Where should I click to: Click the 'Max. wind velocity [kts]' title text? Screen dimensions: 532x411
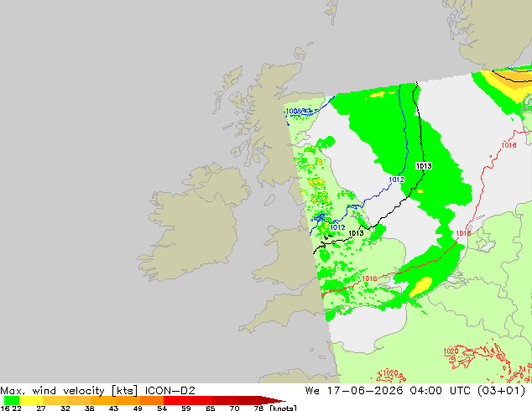pyautogui.click(x=69, y=391)
